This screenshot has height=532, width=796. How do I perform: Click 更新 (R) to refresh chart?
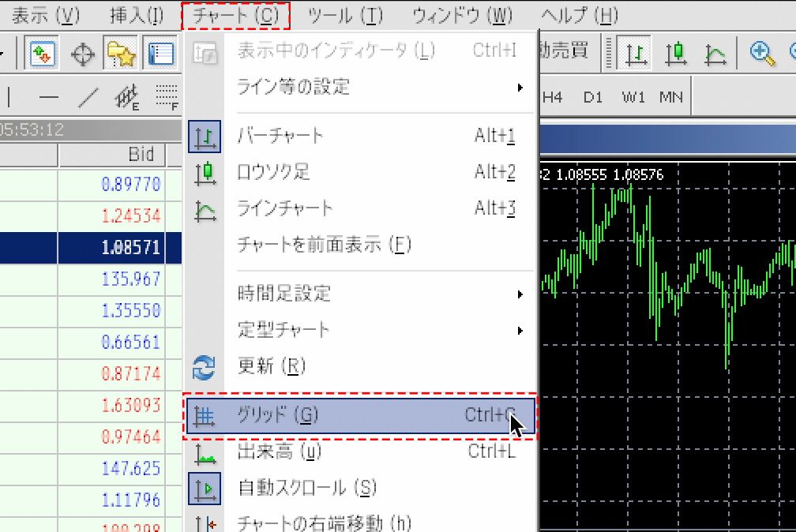click(359, 366)
